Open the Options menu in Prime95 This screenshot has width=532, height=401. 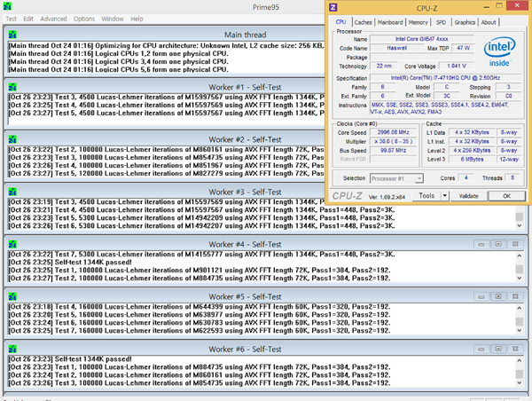84,19
